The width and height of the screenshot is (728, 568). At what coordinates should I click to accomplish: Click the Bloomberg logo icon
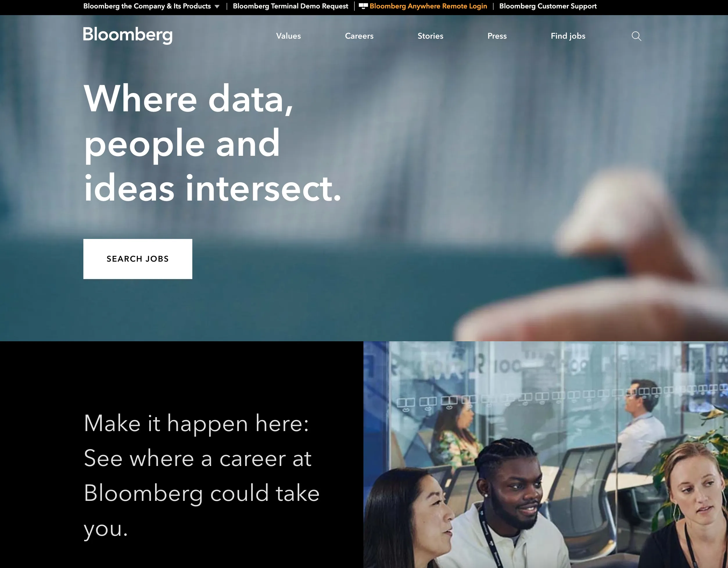128,35
